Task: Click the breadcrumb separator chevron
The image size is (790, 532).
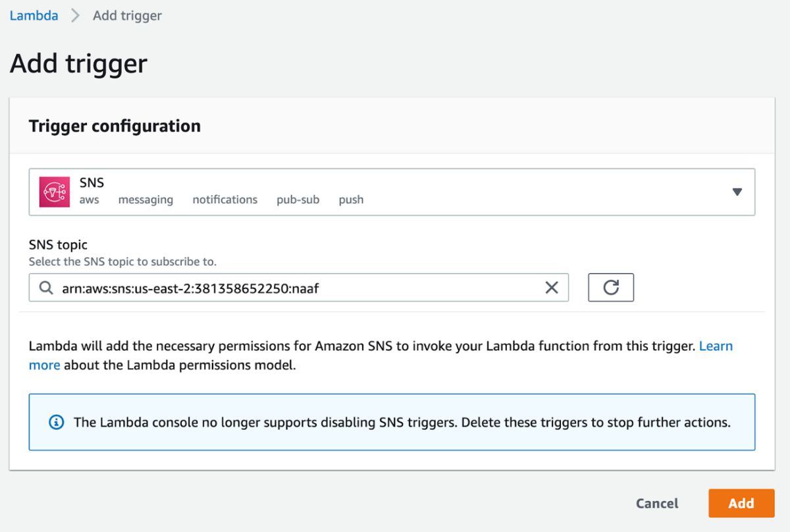Action: coord(75,16)
